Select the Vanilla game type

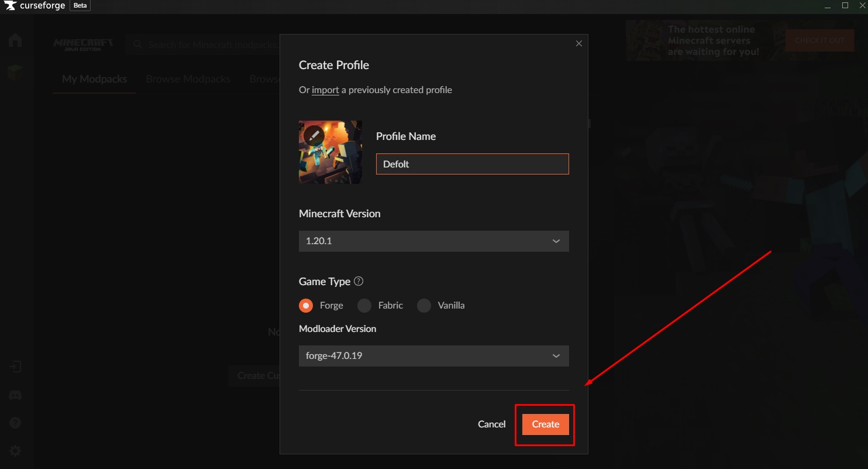424,306
